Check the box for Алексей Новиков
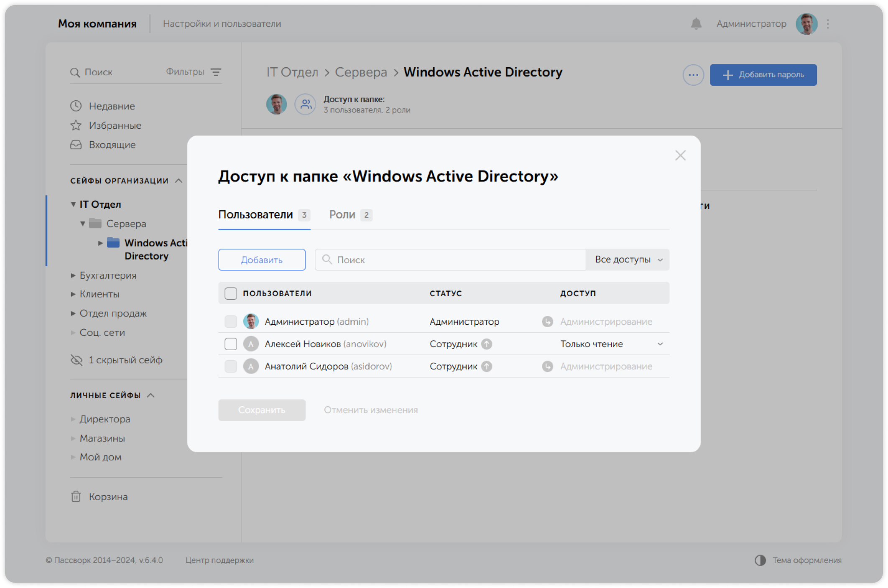888x588 pixels. click(x=231, y=344)
